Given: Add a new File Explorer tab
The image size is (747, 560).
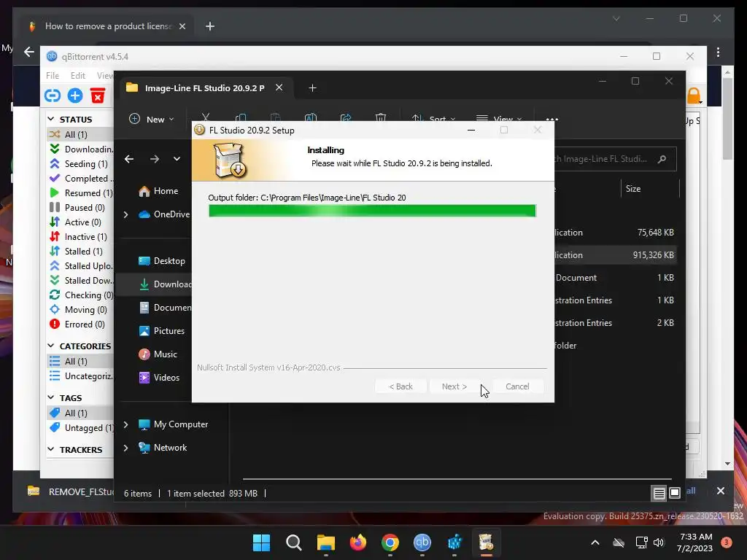Looking at the screenshot, I should (312, 88).
